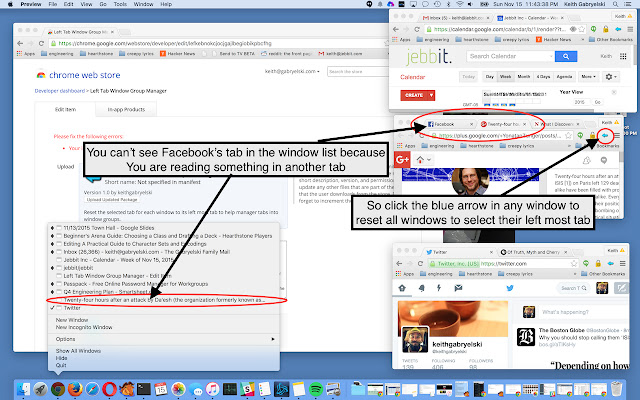The height and width of the screenshot is (400, 640).
Task: Expand the bookmarks overflow chevron in Twitter window
Action: pos(575,274)
